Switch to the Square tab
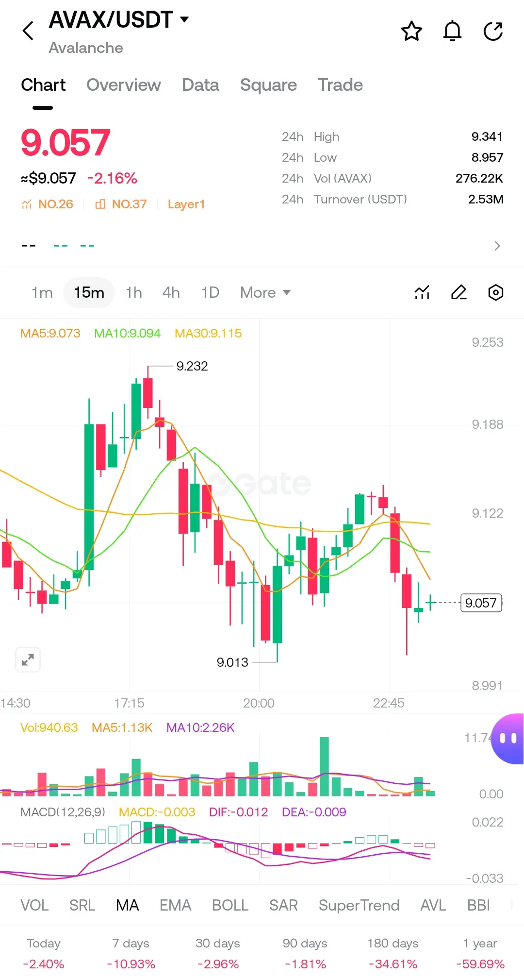This screenshot has width=524, height=980. (268, 85)
